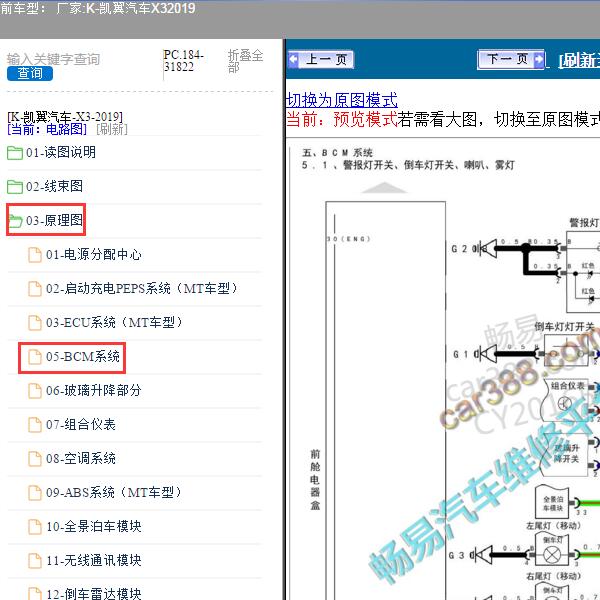Click the page icon of 03-ECU系统
This screenshot has height=600, width=600.
35,323
